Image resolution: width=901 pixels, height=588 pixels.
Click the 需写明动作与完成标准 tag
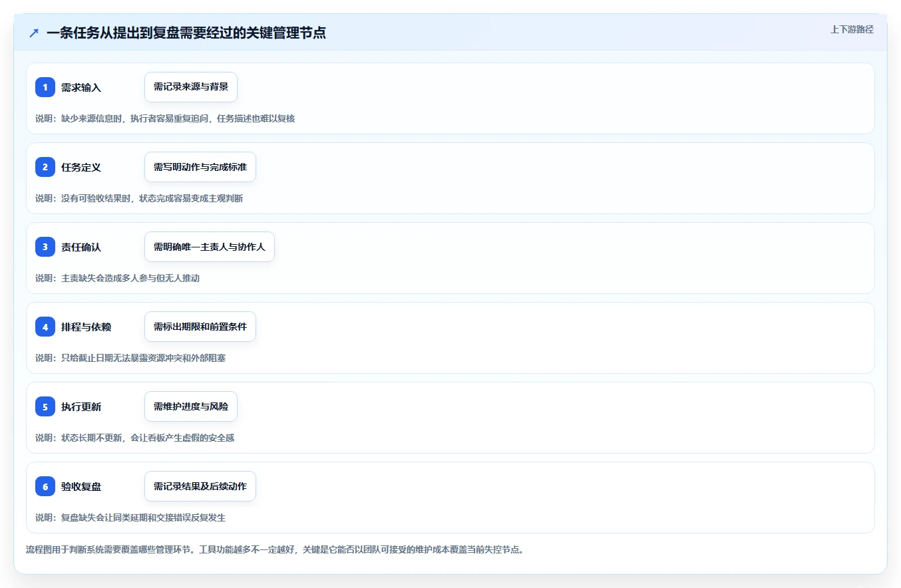(x=200, y=167)
